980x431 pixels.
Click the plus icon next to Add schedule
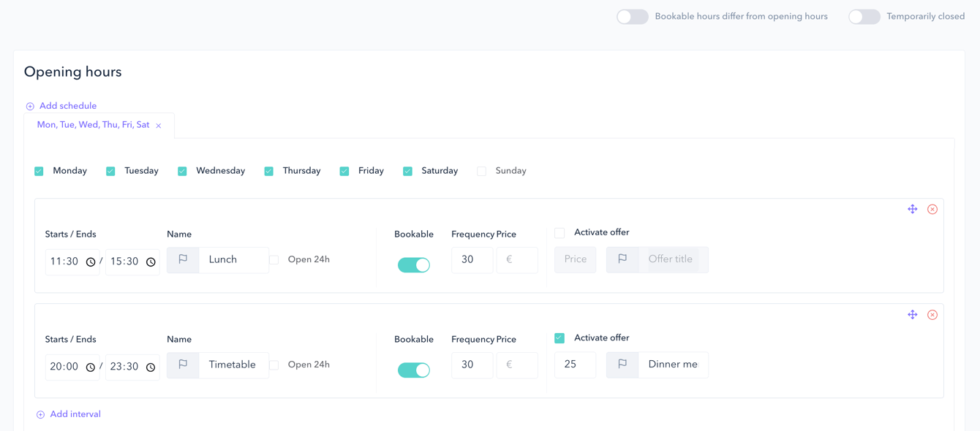coord(30,105)
